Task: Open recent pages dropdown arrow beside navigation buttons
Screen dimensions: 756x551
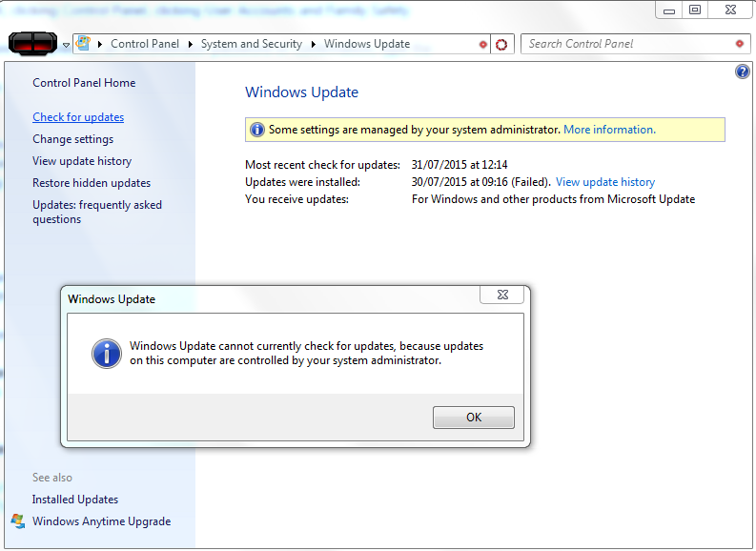Action: point(66,46)
